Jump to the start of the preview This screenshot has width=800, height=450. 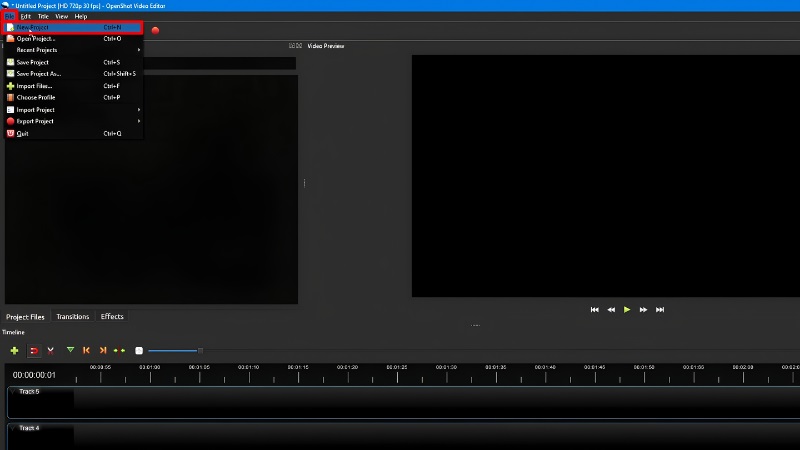click(594, 310)
